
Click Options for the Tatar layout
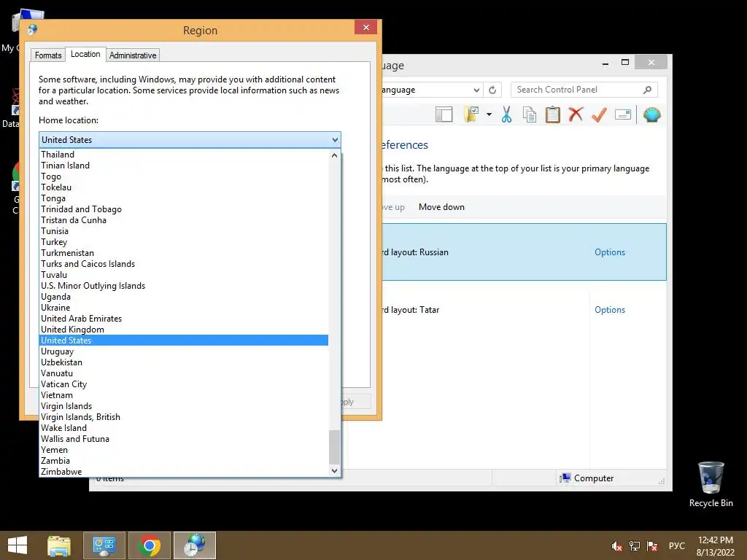(610, 310)
